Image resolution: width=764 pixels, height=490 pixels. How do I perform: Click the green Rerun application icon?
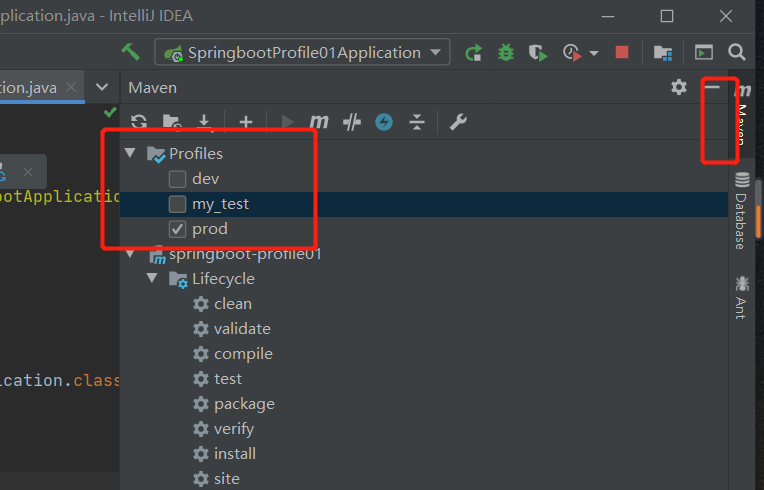pyautogui.click(x=474, y=52)
